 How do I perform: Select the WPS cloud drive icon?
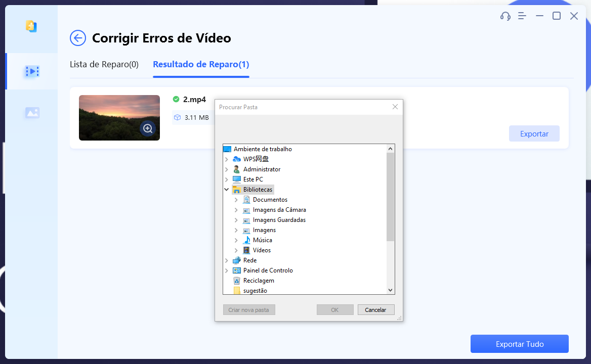tap(237, 159)
